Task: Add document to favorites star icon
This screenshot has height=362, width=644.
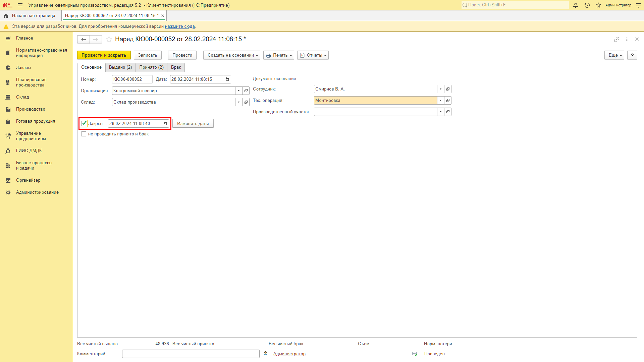Action: pyautogui.click(x=109, y=39)
